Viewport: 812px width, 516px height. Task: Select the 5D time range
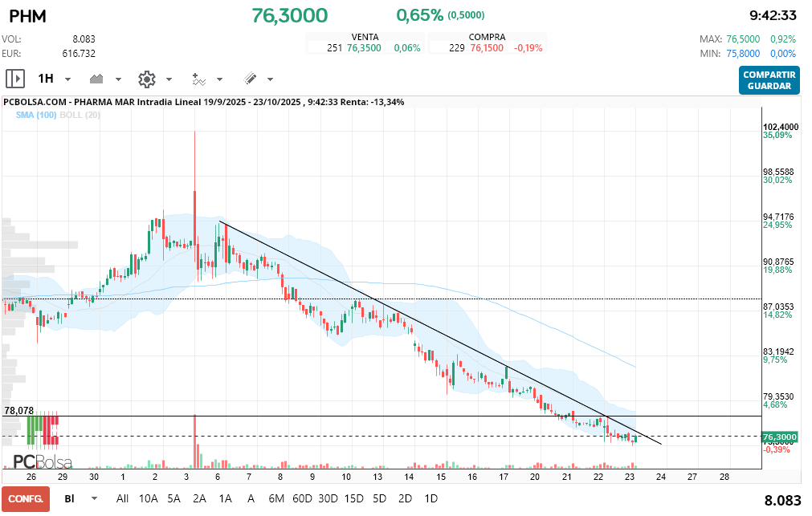380,499
